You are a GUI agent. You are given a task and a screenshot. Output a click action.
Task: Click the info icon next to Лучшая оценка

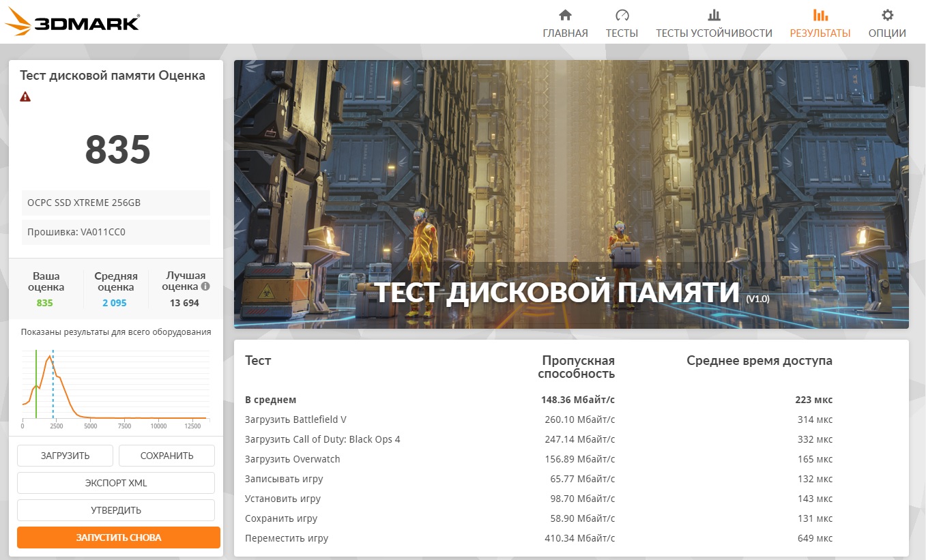click(205, 286)
